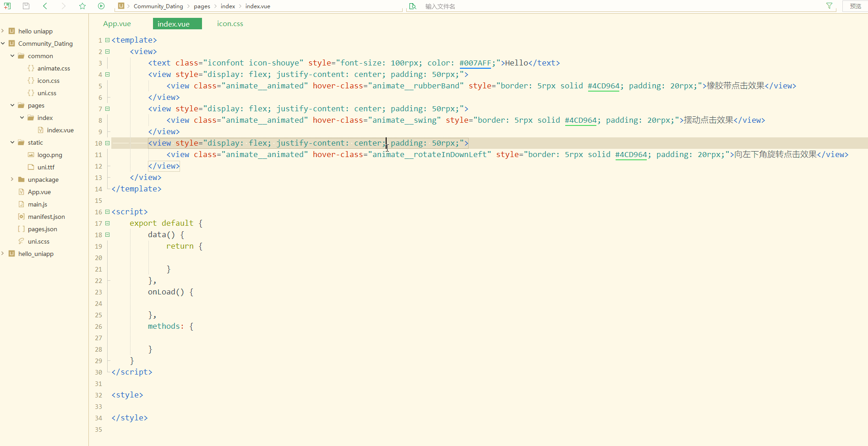
Task: Open main.js in the file tree
Action: click(x=38, y=204)
